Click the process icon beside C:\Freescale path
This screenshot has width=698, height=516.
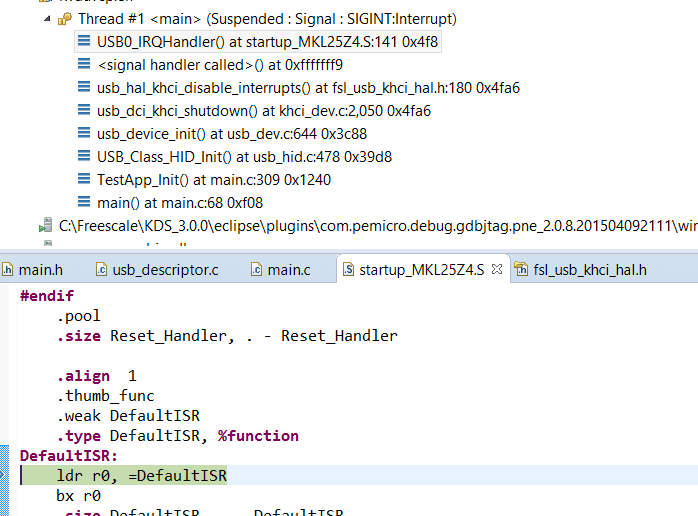point(45,225)
